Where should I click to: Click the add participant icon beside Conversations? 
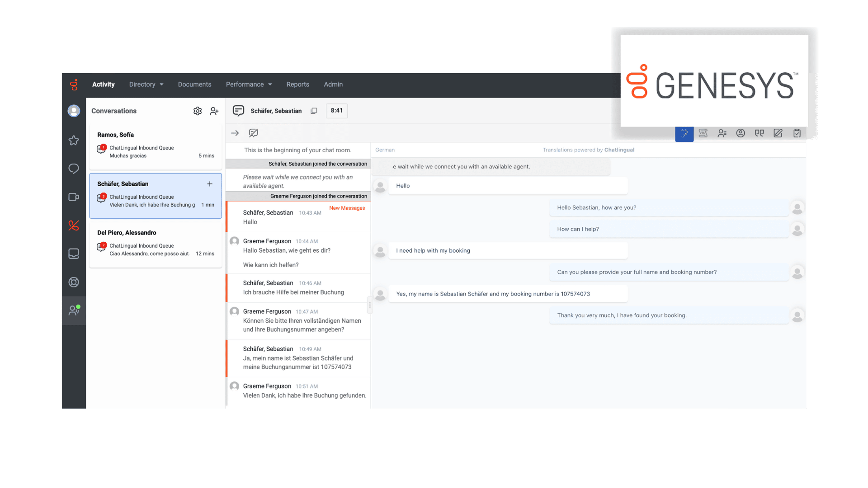tap(214, 111)
